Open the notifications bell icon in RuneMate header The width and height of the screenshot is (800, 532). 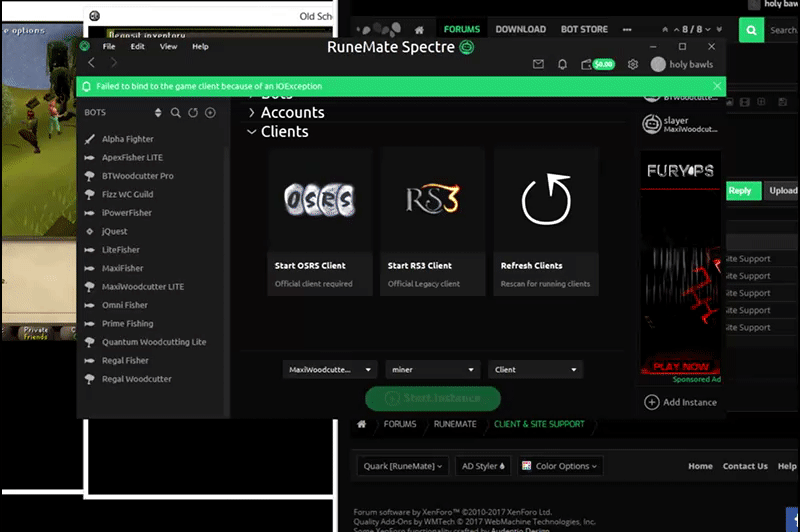click(562, 64)
